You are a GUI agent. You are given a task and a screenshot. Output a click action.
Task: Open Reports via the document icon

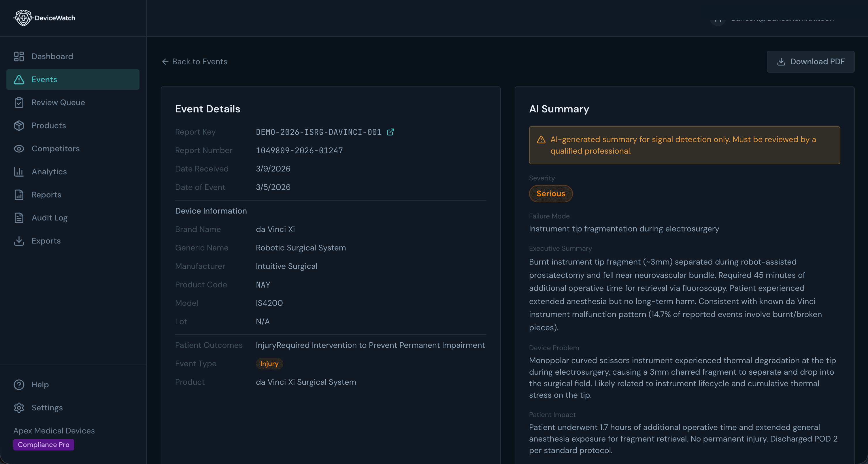pyautogui.click(x=19, y=195)
